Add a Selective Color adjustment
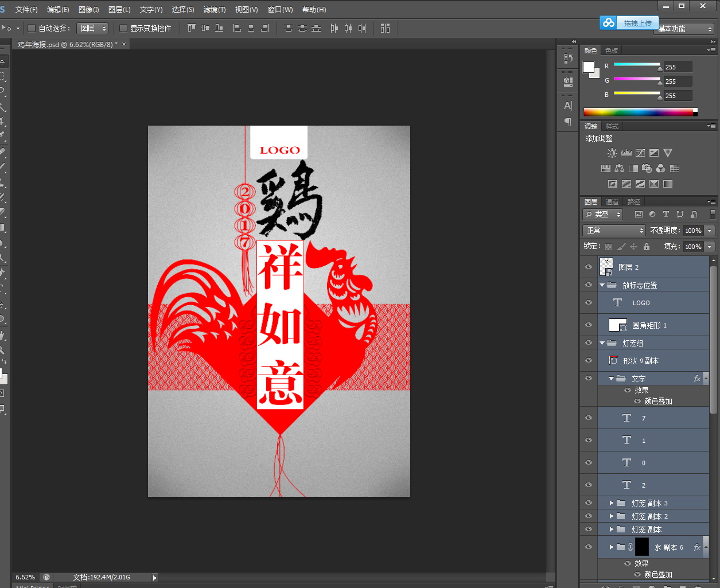Screen dimensions: 720x588 (654, 184)
